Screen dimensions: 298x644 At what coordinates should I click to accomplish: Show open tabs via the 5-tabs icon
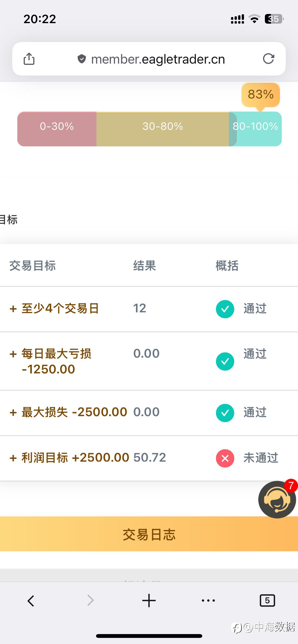click(x=267, y=601)
